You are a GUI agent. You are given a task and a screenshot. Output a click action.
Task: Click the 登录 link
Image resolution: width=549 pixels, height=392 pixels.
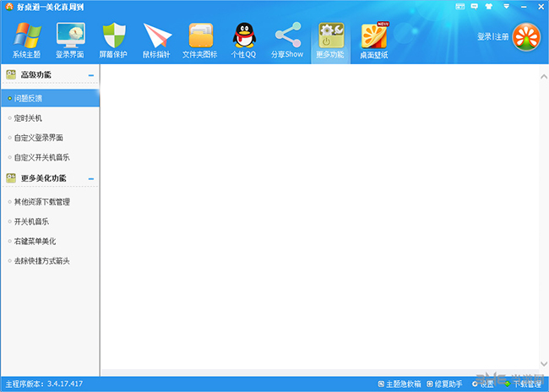click(x=485, y=36)
